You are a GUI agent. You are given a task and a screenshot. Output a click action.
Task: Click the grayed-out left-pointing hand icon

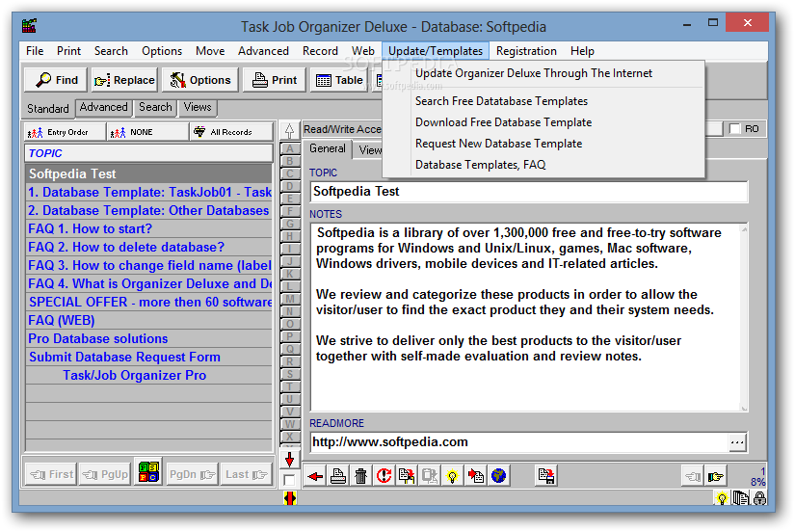click(693, 476)
